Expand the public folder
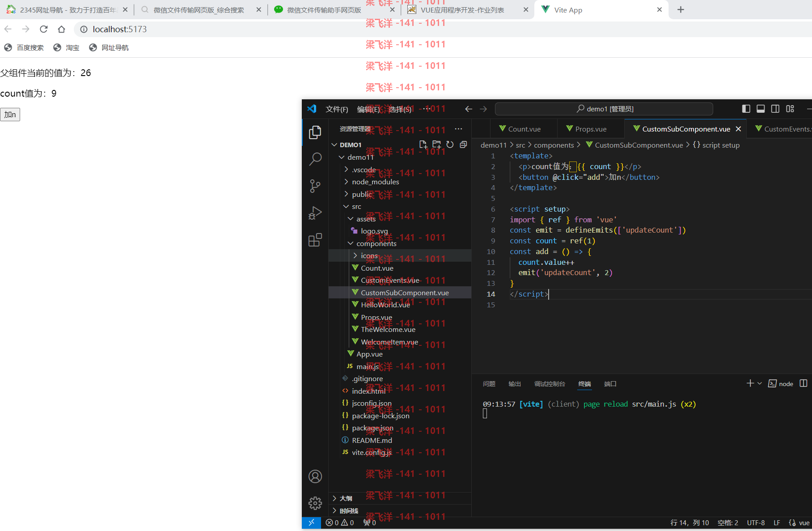 coord(346,194)
